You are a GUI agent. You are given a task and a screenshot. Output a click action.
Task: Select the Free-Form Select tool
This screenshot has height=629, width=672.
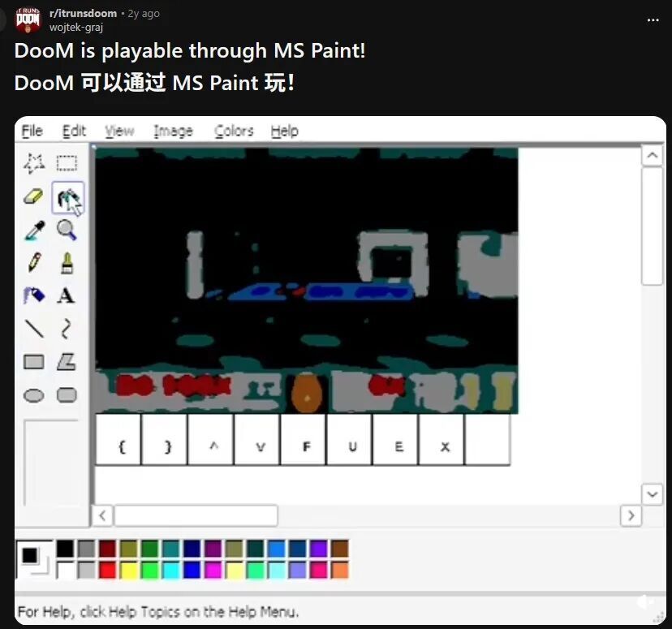(x=34, y=163)
